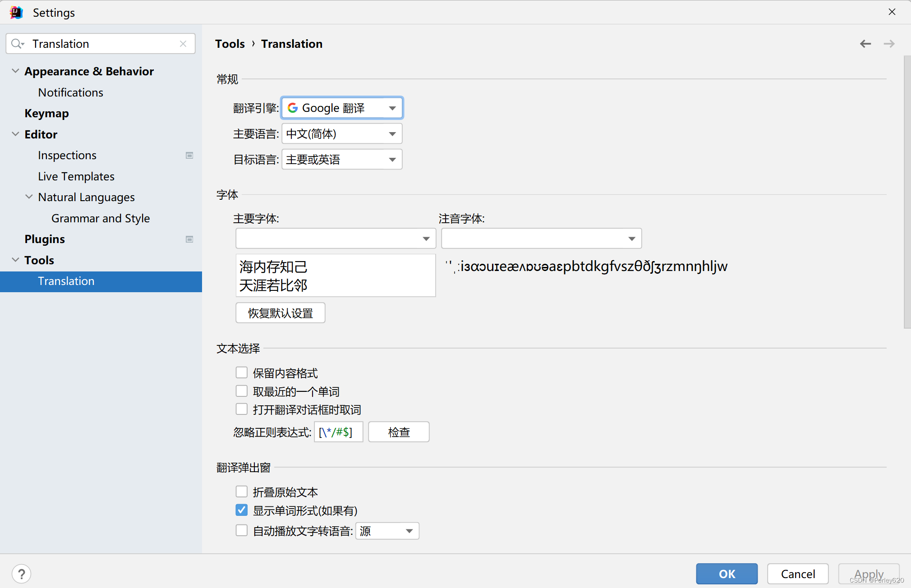Click the 恢复默认设置 reset button
911x588 pixels.
[x=280, y=312]
